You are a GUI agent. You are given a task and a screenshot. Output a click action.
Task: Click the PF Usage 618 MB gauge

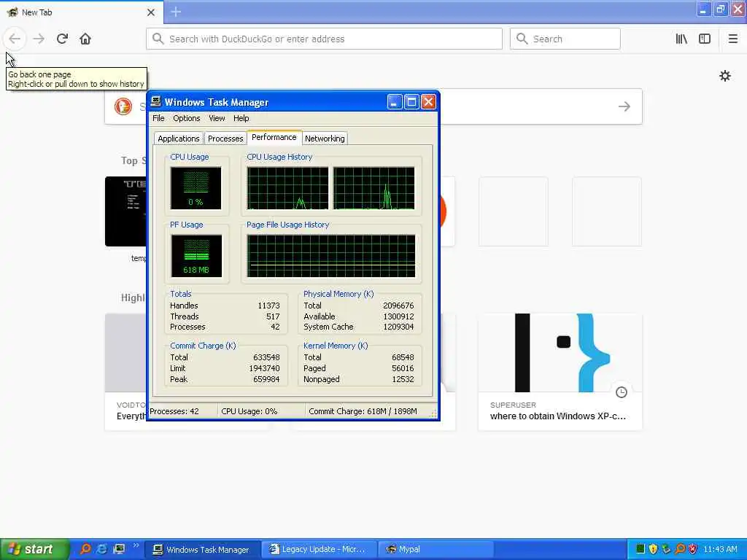(196, 255)
